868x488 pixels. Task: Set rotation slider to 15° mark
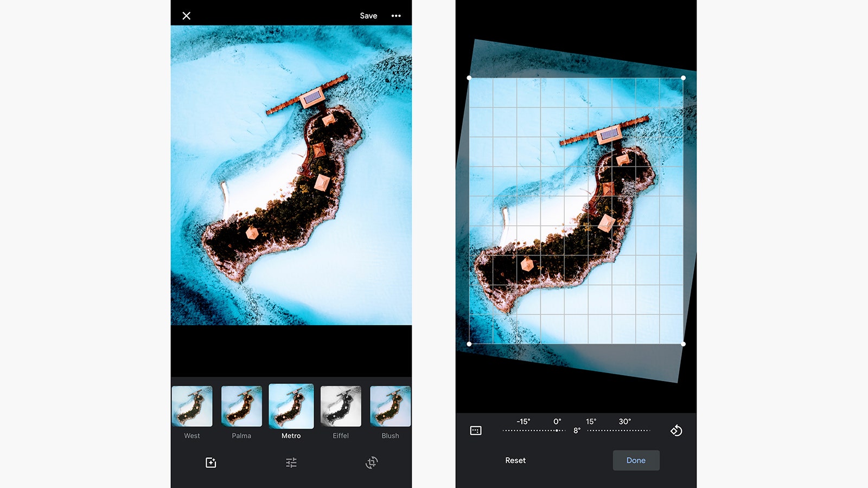click(591, 422)
